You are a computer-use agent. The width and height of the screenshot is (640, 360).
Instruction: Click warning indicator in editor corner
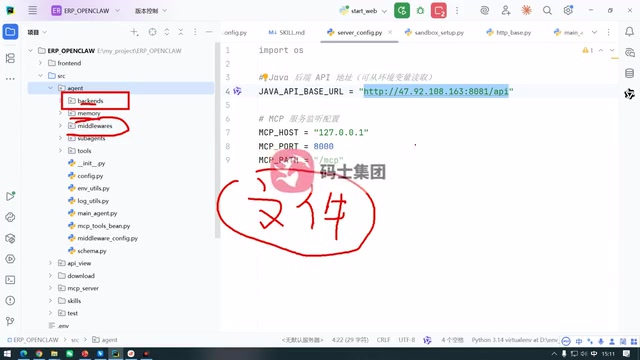pyautogui.click(x=588, y=50)
